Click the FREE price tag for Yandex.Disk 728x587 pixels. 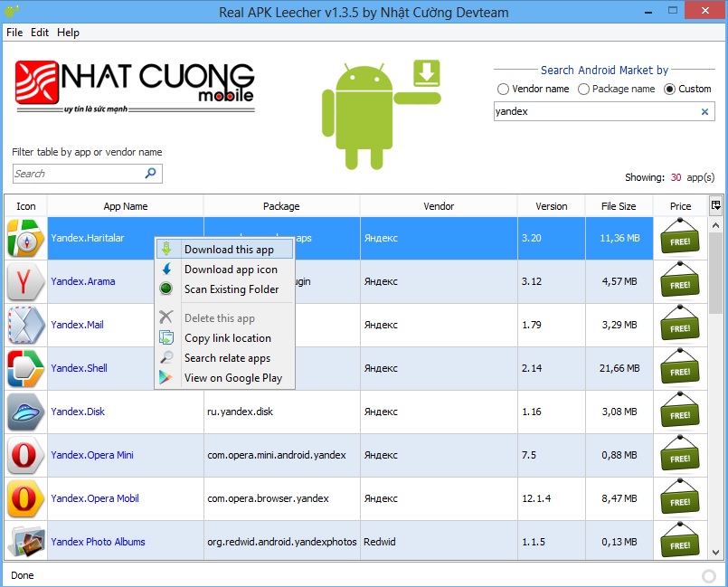(680, 411)
